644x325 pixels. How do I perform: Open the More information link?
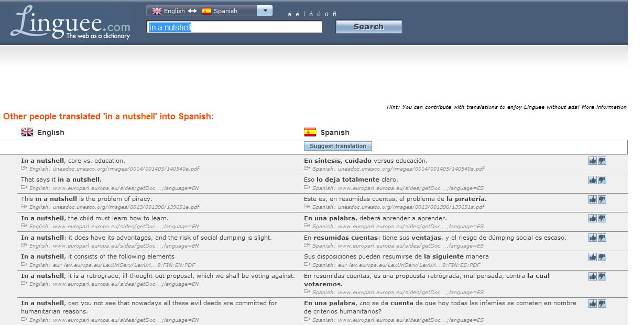coord(608,107)
